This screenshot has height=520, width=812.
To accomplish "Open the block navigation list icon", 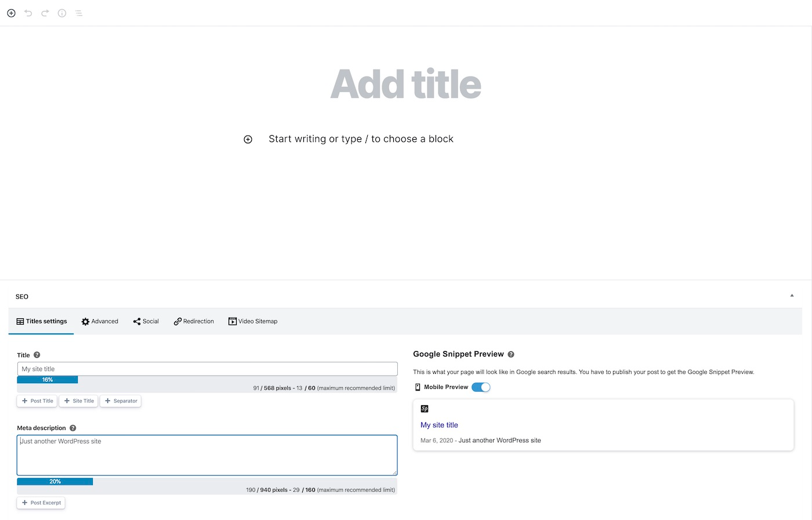I will click(x=79, y=13).
